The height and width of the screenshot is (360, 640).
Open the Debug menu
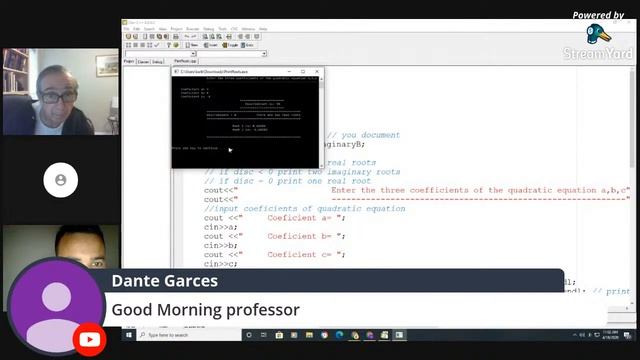209,29
